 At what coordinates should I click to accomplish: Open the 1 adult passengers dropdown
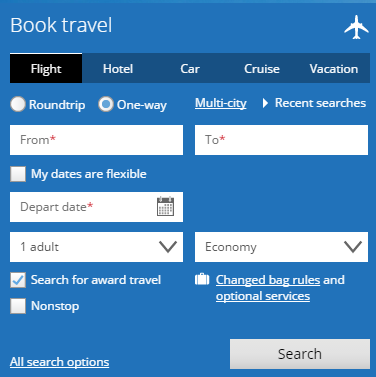click(96, 247)
